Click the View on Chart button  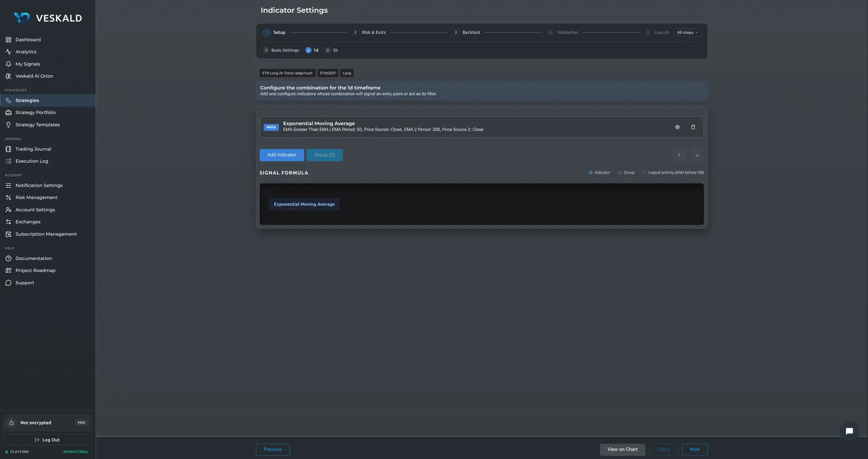point(623,450)
